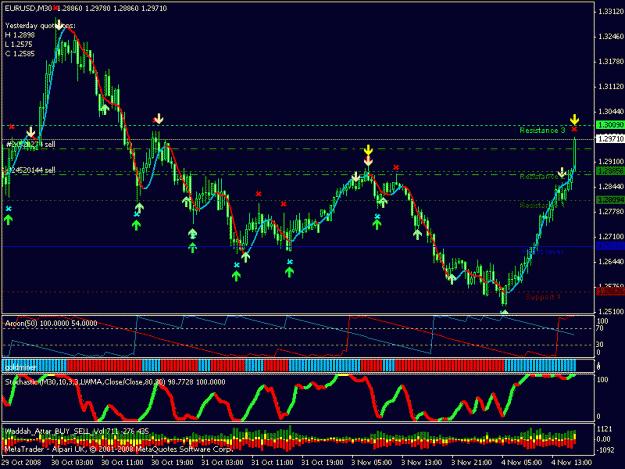
Task: Click green up arrow above 30 Oct 11:00
Action: [x=136, y=225]
